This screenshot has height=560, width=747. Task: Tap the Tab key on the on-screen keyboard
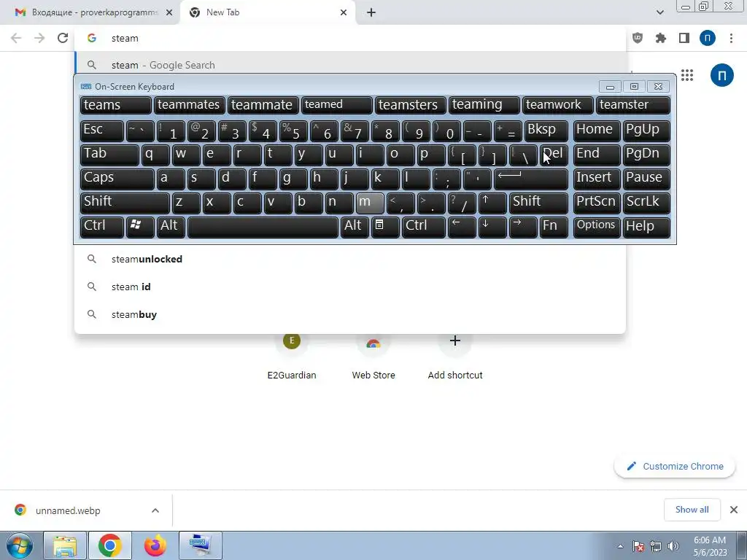(x=109, y=155)
